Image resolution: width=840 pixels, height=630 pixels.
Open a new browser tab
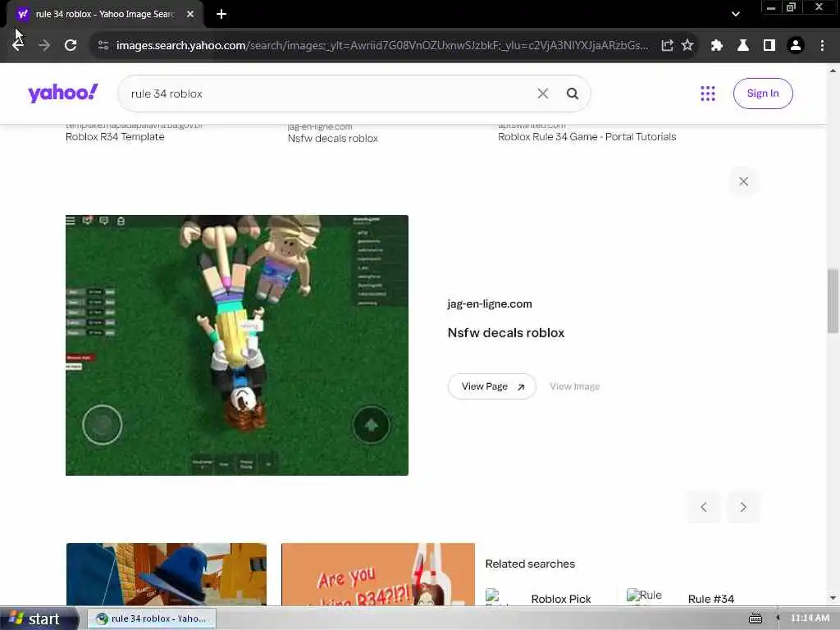coord(221,15)
